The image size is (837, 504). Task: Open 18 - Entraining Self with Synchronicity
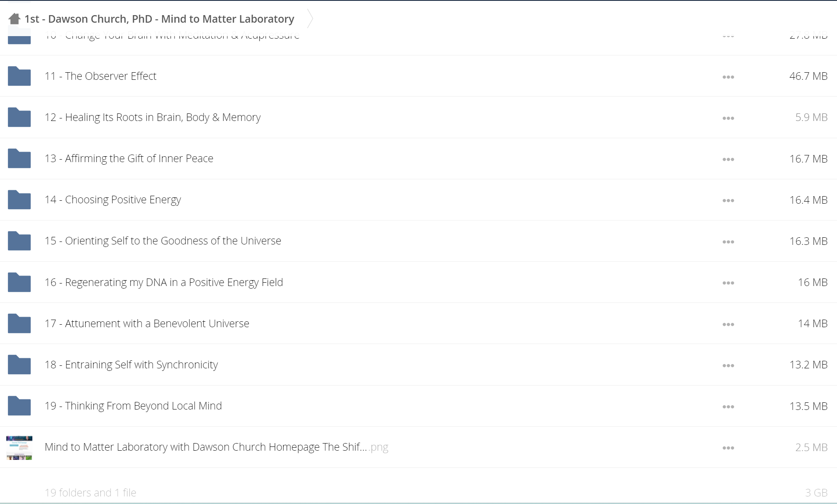click(131, 365)
